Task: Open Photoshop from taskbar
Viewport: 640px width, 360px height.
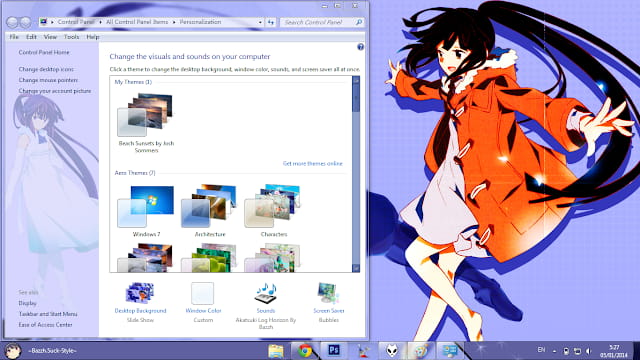Action: 334,350
